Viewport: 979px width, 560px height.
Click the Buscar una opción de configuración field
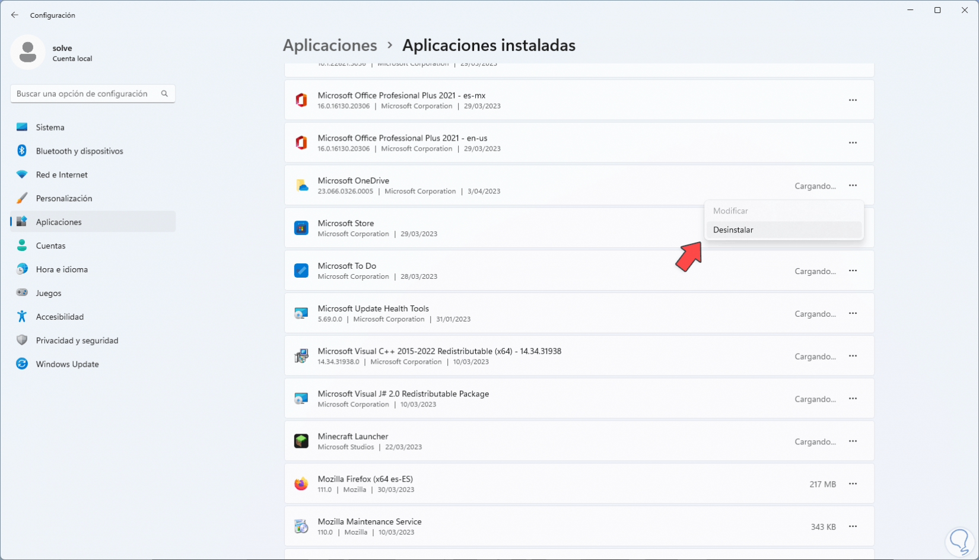tap(83, 94)
